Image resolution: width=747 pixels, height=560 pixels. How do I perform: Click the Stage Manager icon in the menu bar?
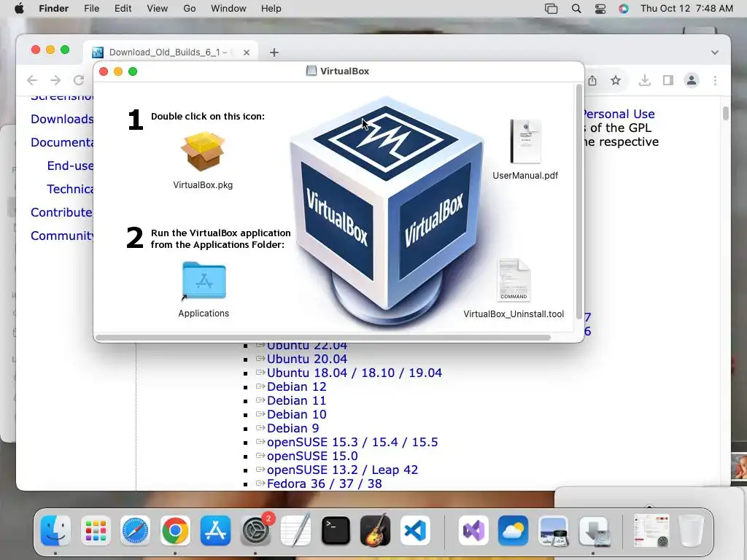tap(551, 9)
